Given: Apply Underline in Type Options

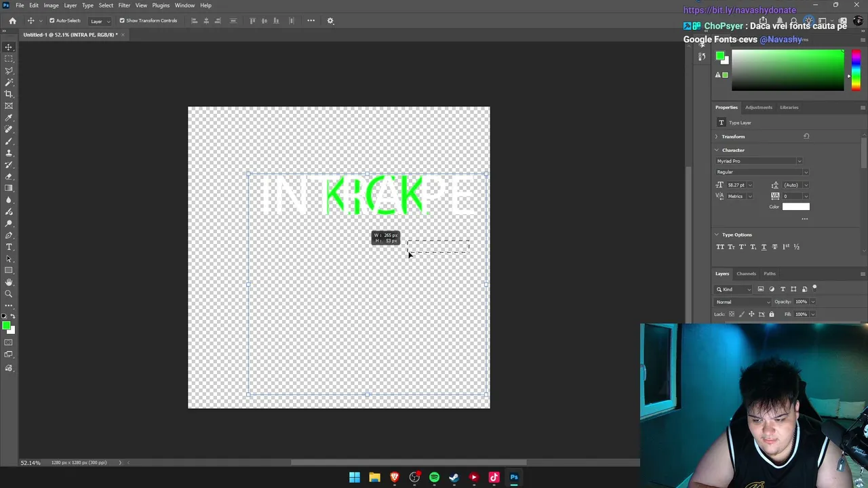Looking at the screenshot, I should tap(764, 247).
